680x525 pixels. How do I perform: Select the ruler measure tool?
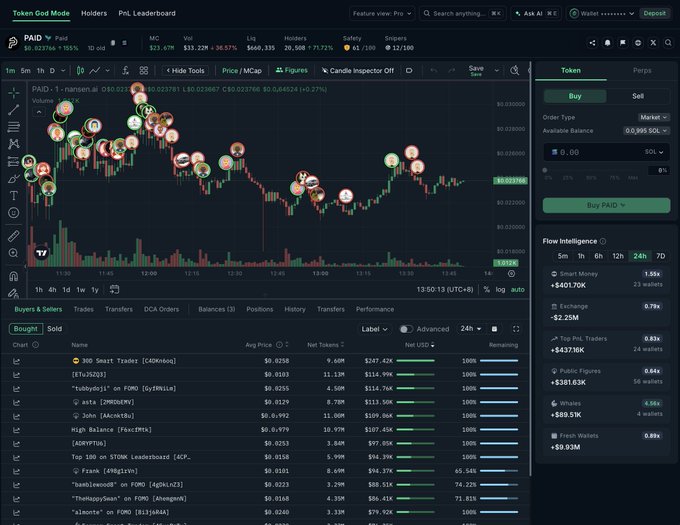tap(13, 236)
